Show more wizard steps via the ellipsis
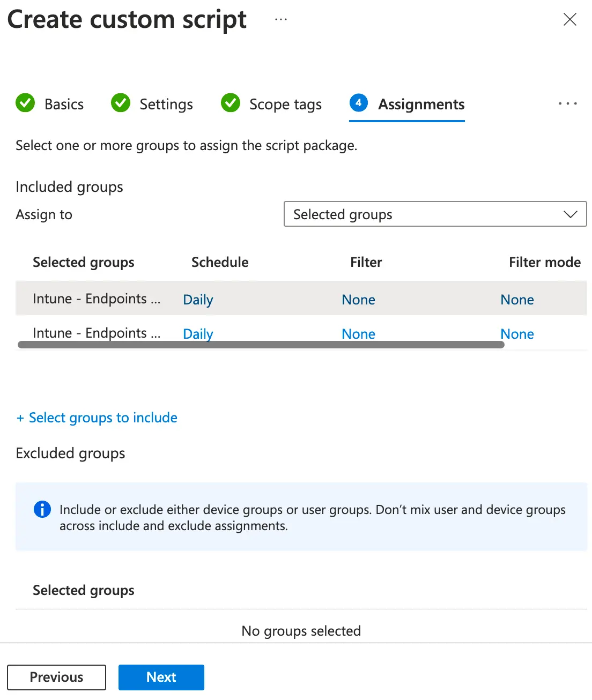Image resolution: width=592 pixels, height=700 pixels. tap(567, 103)
